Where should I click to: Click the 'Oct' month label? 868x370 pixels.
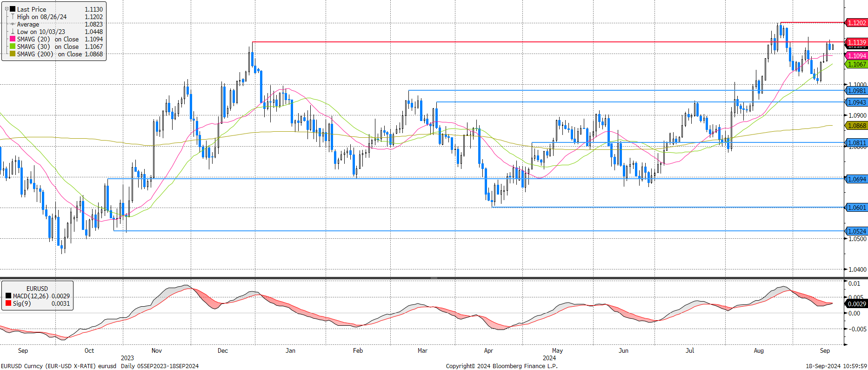point(89,350)
